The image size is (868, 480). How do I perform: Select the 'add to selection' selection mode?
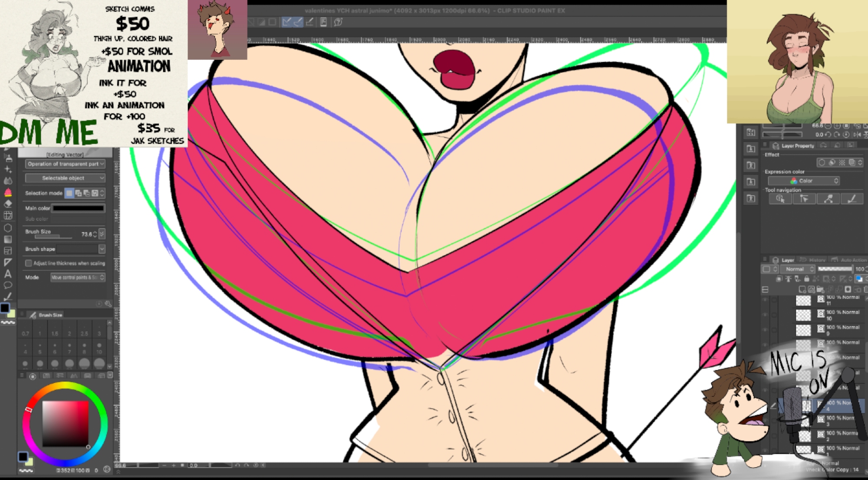[x=78, y=193]
